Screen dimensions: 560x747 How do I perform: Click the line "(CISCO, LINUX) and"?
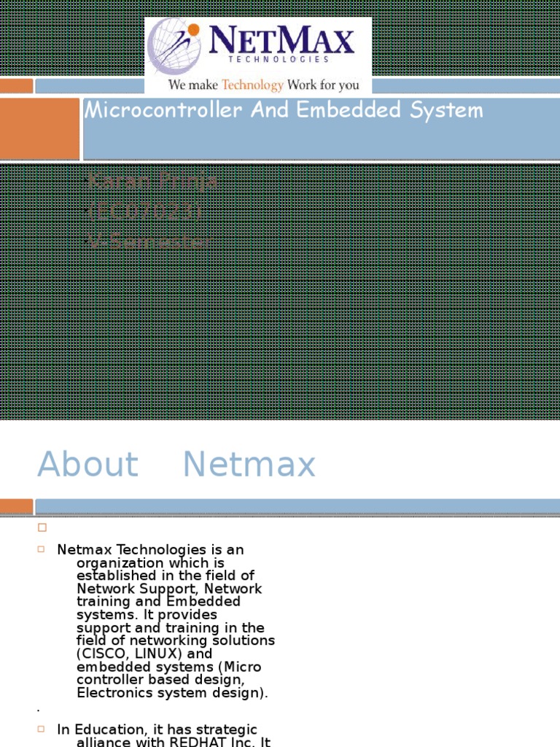tap(144, 654)
